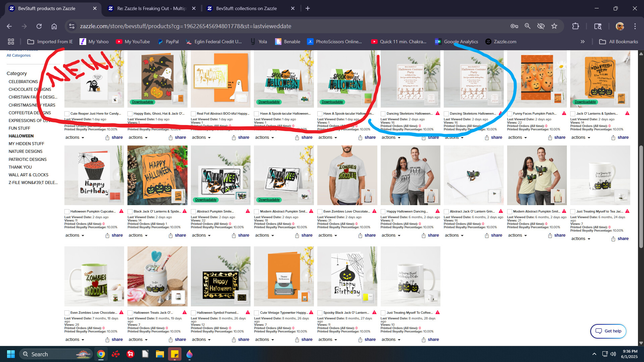
Task: Launch File Explorer from taskbar
Action: click(160, 354)
